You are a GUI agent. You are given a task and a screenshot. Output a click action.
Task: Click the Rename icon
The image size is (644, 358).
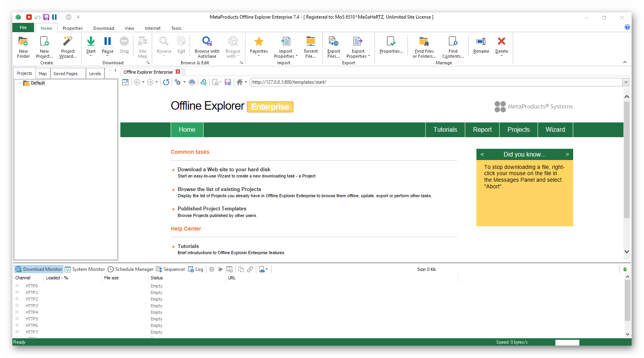click(x=481, y=41)
